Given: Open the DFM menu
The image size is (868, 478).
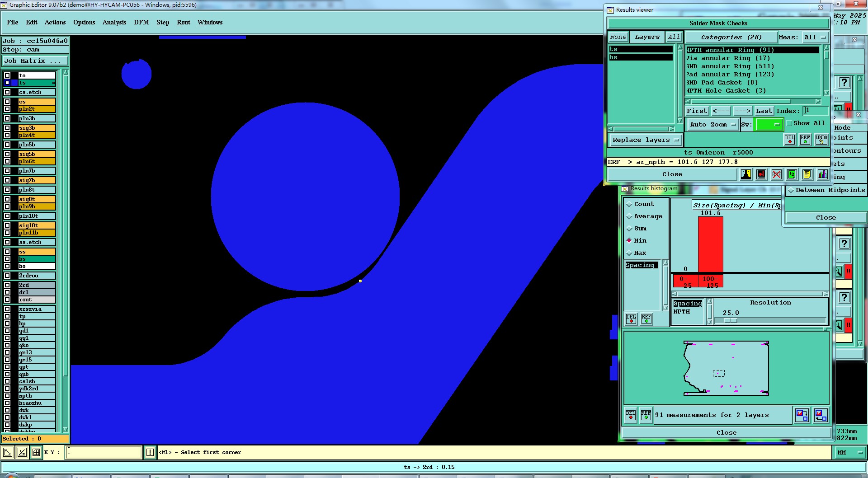Looking at the screenshot, I should (142, 23).
